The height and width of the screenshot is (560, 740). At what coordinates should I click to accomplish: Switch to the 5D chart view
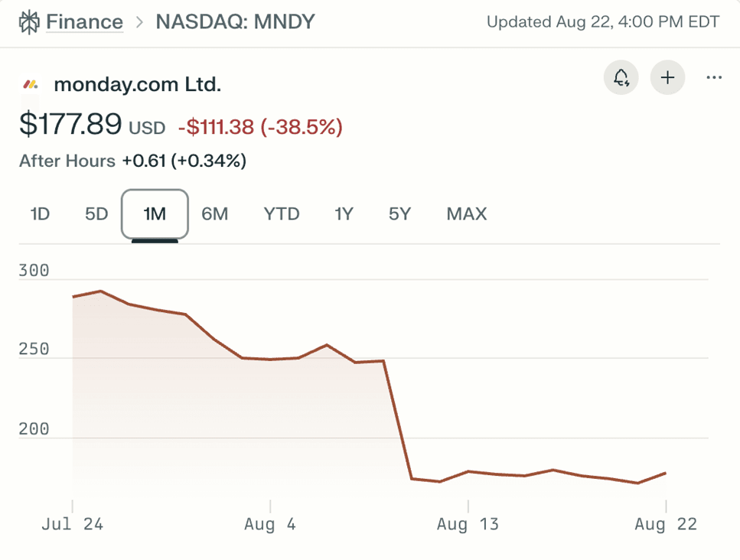point(96,214)
